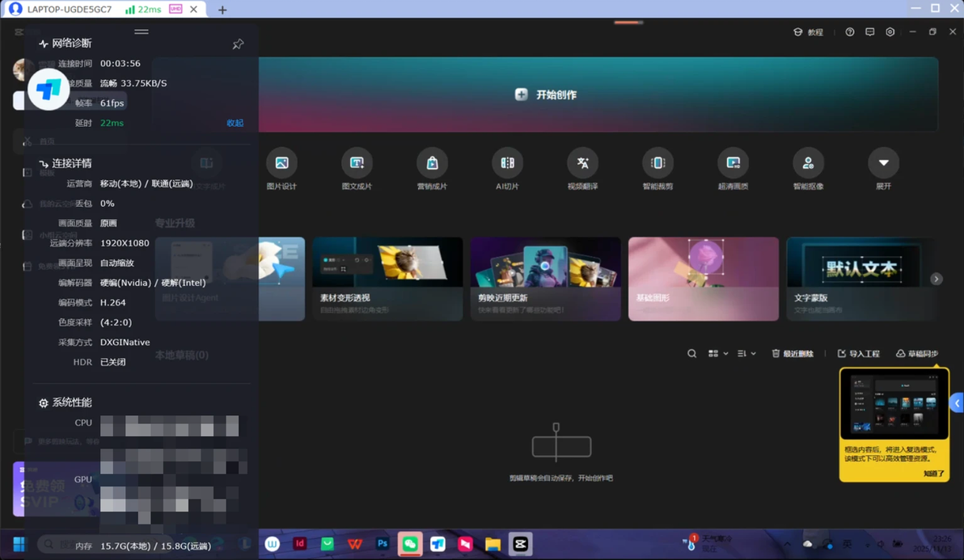This screenshot has height=560, width=964.
Task: Expand more tools with 展开 arrow
Action: pyautogui.click(x=883, y=162)
